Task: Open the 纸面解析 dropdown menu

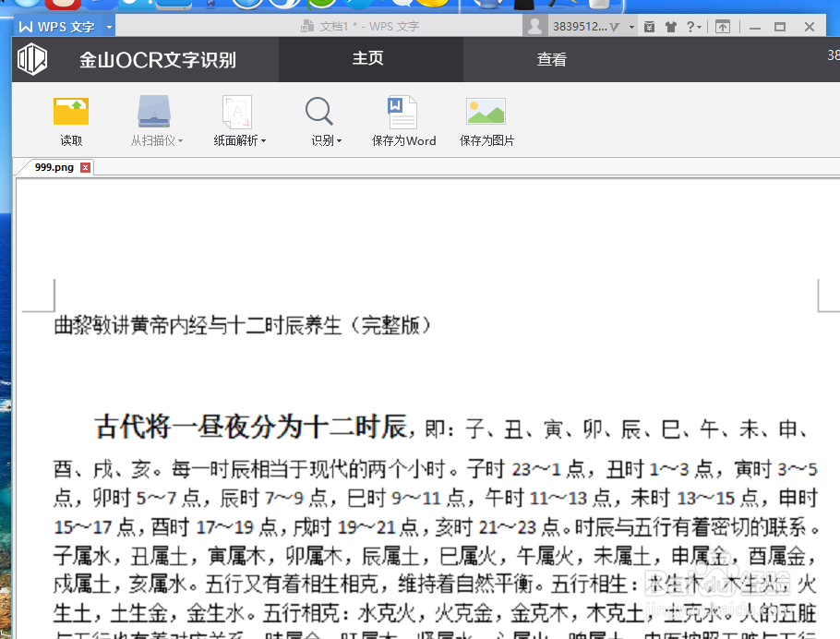Action: click(261, 140)
